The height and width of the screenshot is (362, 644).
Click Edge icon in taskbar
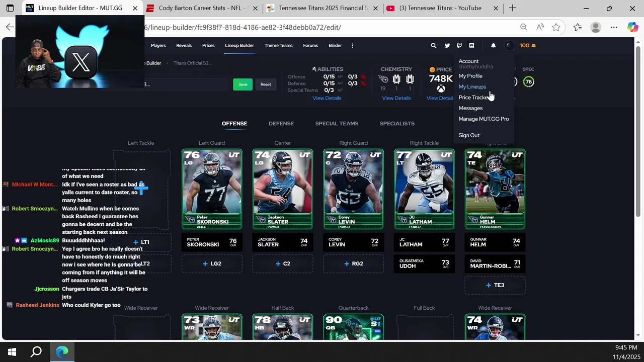pos(62,352)
